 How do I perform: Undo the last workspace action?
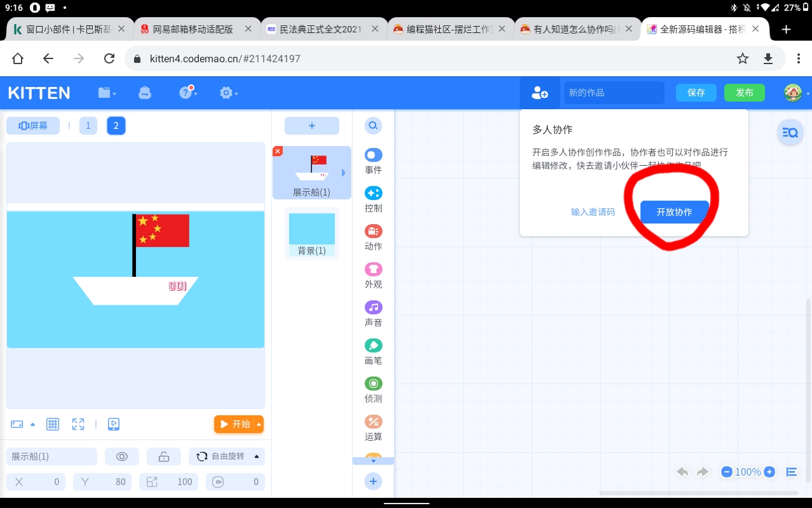click(x=683, y=472)
